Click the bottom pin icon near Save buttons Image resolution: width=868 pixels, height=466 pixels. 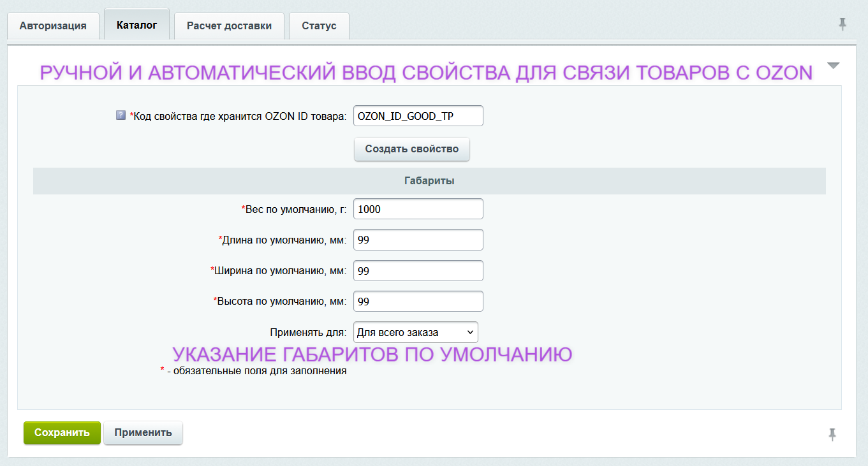point(832,435)
